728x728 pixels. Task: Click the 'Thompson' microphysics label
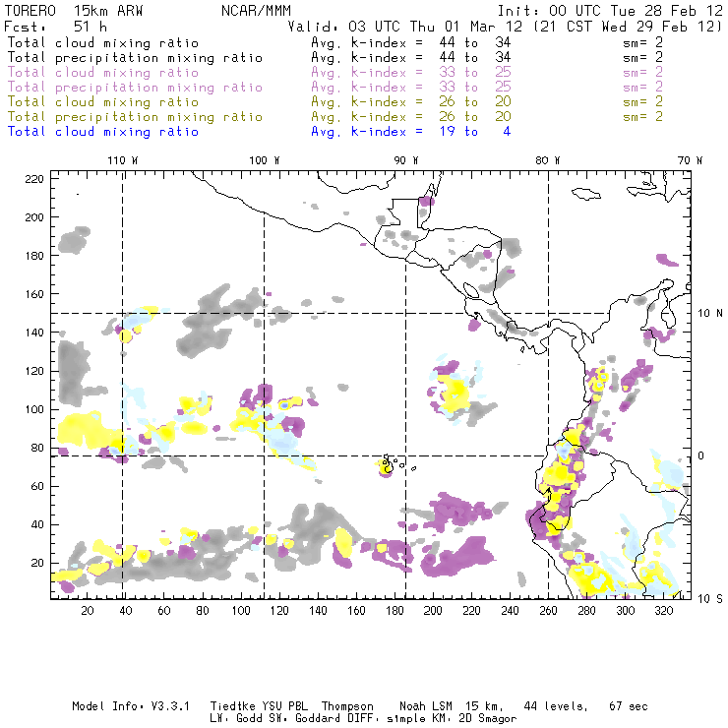(x=347, y=706)
